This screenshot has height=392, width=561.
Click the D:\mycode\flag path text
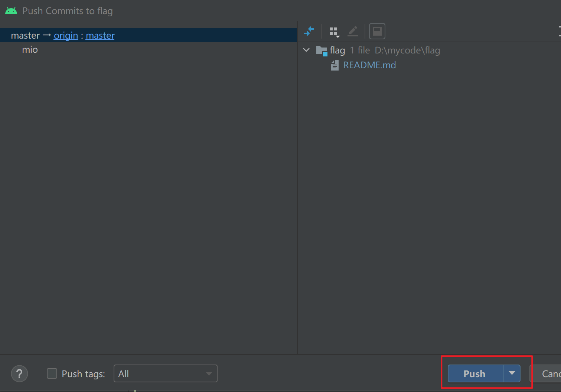coord(407,50)
